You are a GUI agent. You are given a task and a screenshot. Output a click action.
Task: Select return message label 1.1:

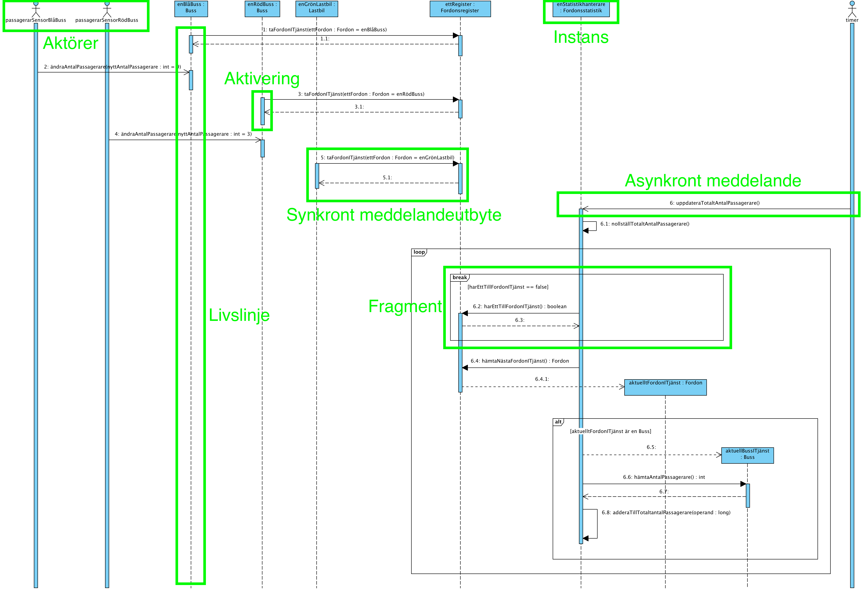point(325,39)
